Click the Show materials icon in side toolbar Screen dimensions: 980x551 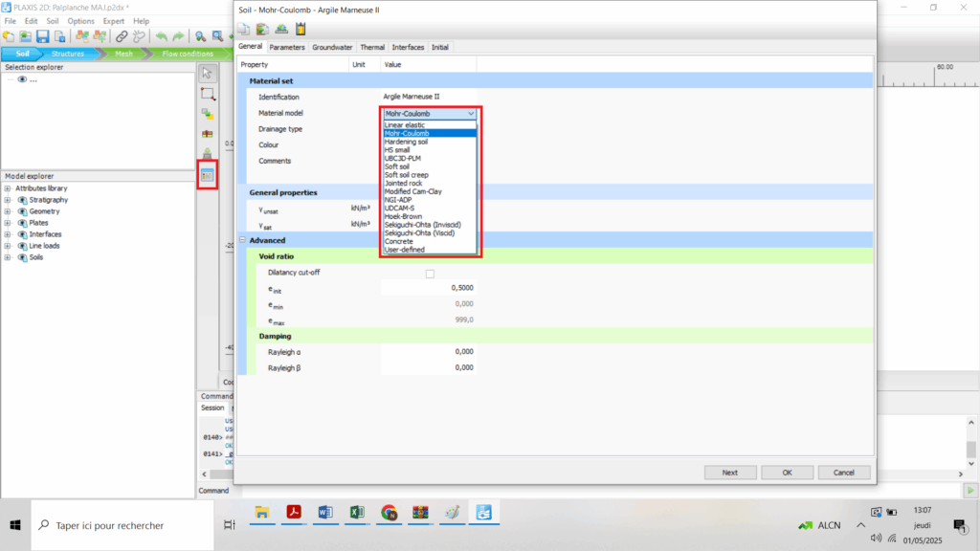click(x=208, y=175)
